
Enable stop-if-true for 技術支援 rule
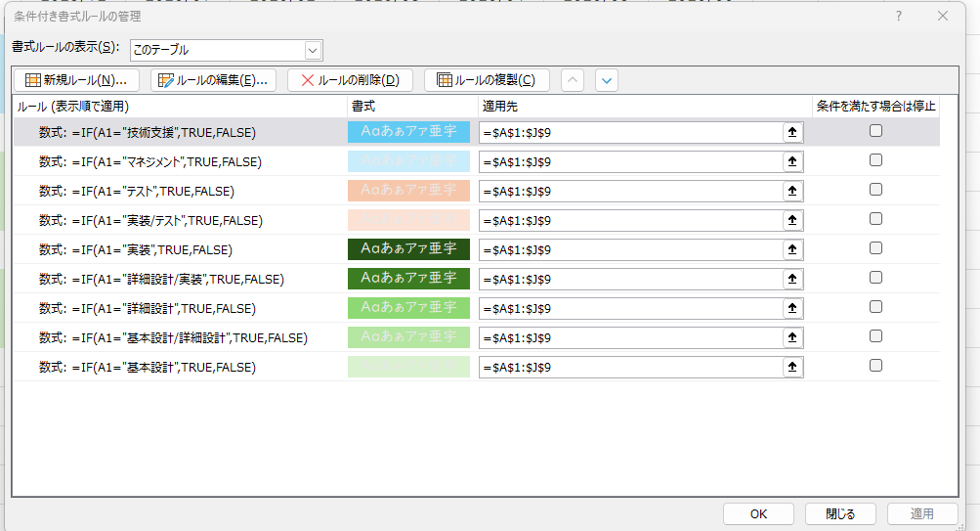[x=875, y=131]
